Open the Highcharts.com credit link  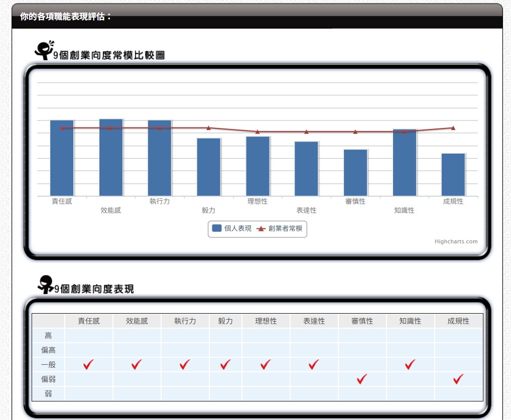point(456,241)
